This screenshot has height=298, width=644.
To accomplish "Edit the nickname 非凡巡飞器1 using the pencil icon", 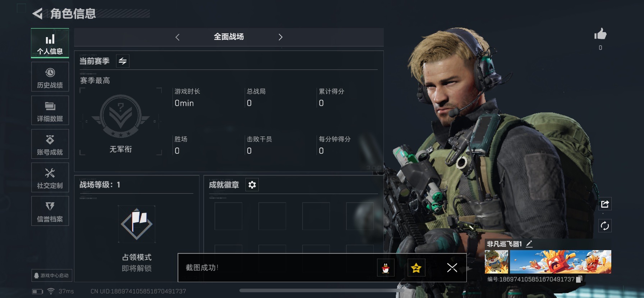I will [x=529, y=244].
